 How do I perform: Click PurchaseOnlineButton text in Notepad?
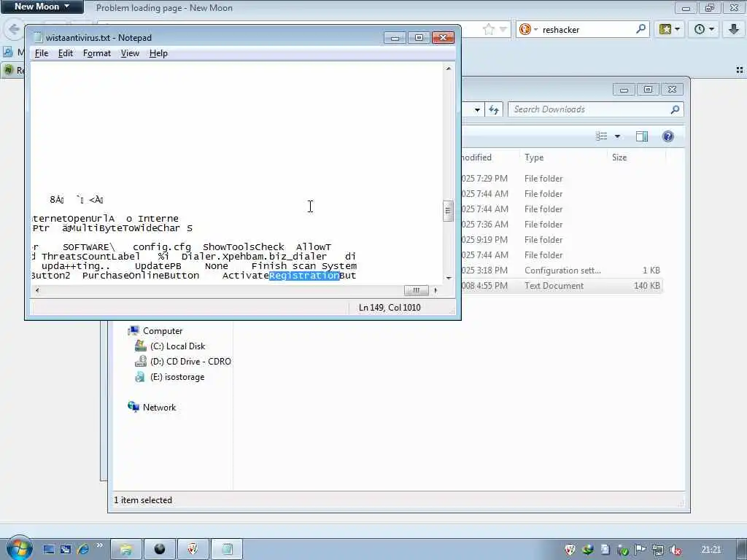(141, 276)
